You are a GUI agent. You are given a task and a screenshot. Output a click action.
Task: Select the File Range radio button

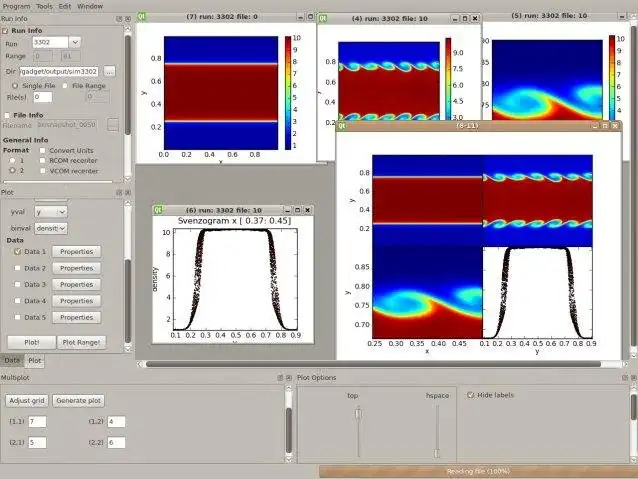pyautogui.click(x=65, y=86)
